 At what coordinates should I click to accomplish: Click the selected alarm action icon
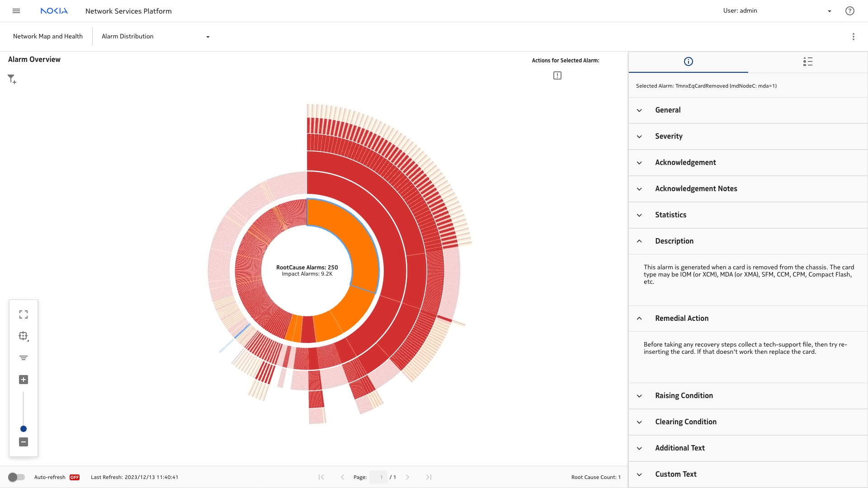(557, 75)
